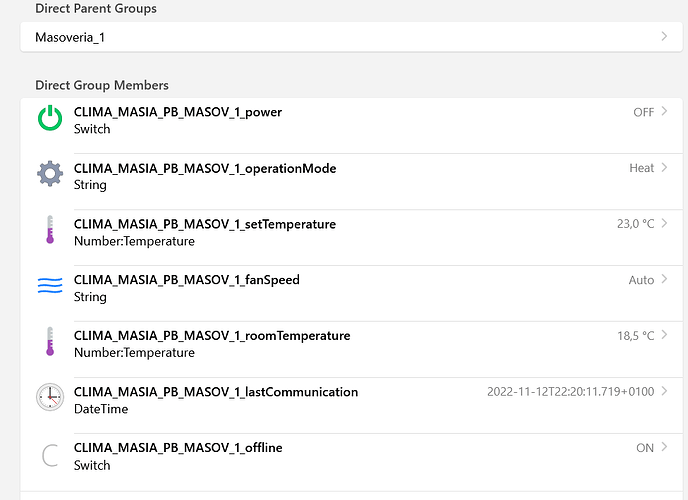Click the DateTime type label
Screen dimensions: 688x500
[101, 409]
